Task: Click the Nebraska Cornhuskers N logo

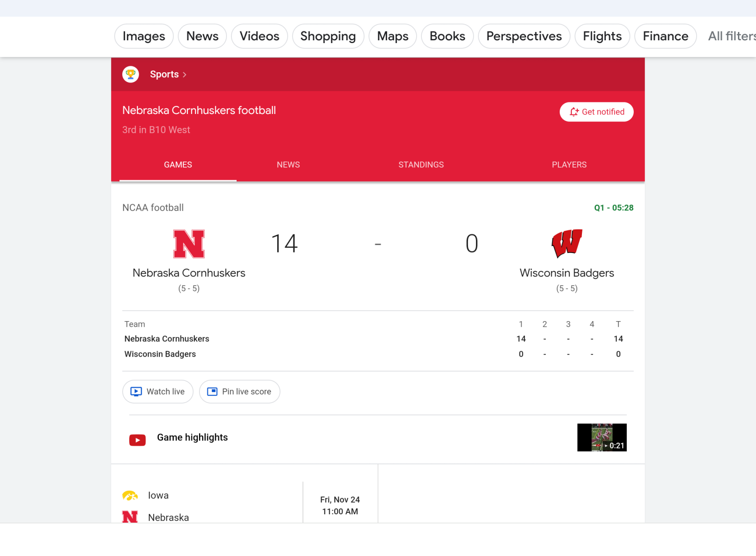Action: pyautogui.click(x=189, y=244)
